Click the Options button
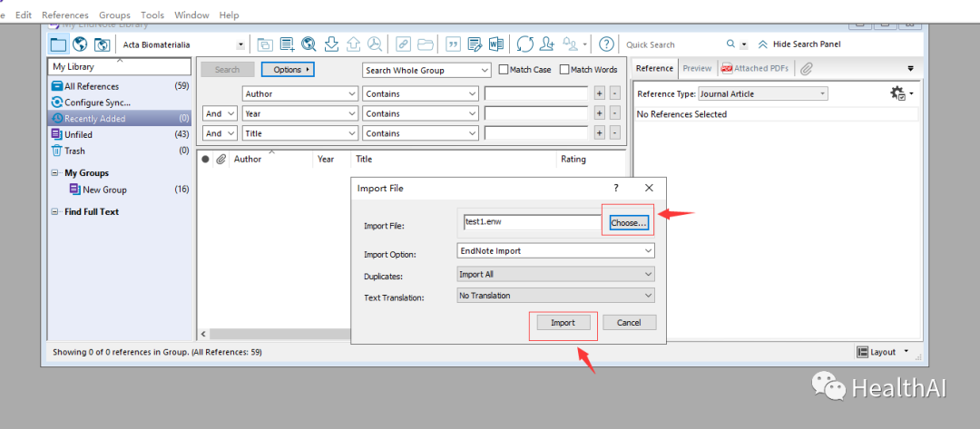 288,70
